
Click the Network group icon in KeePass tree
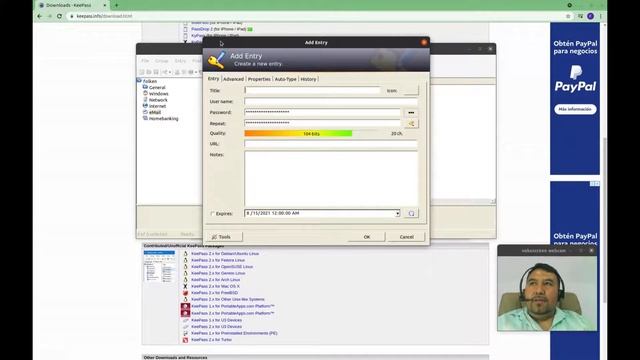click(145, 99)
